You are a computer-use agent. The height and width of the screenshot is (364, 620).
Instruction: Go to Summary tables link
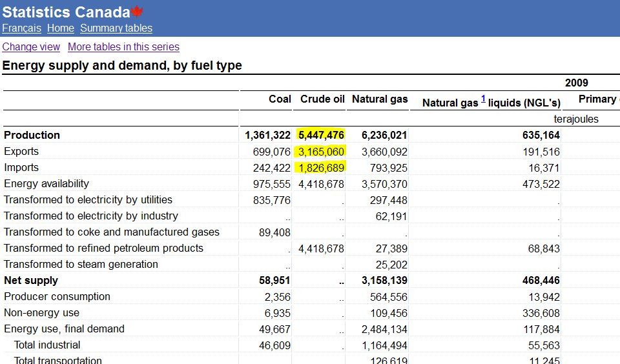(x=116, y=28)
